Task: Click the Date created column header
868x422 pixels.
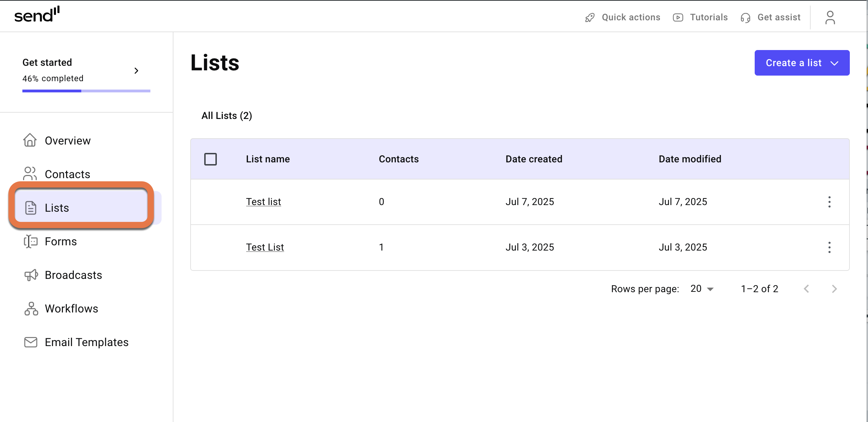Action: coord(534,159)
